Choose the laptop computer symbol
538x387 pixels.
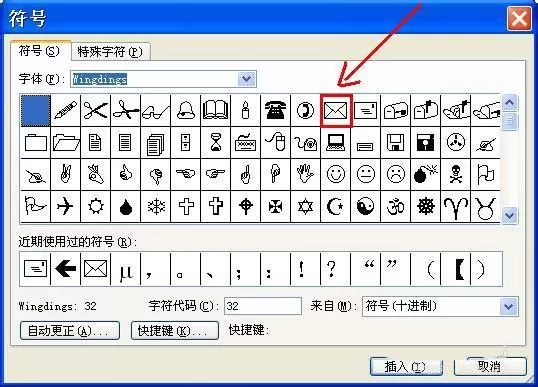point(336,142)
